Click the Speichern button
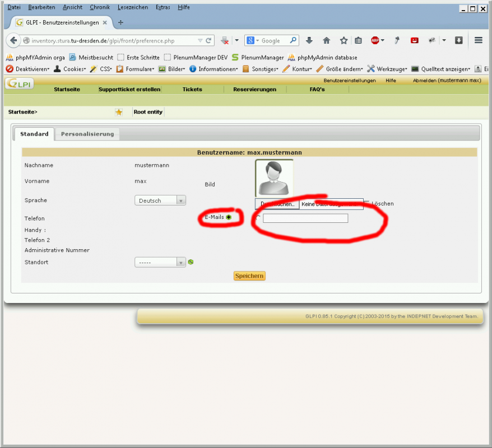This screenshot has width=492, height=448. click(x=249, y=276)
